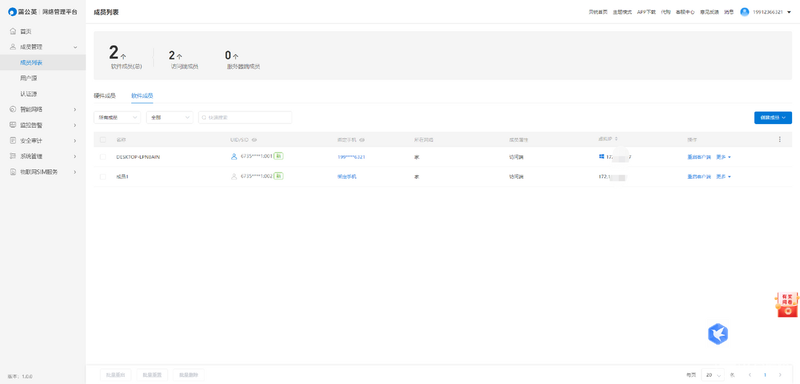Toggle the select-all checkbox in table header
Image resolution: width=800 pixels, height=384 pixels.
pos(103,139)
